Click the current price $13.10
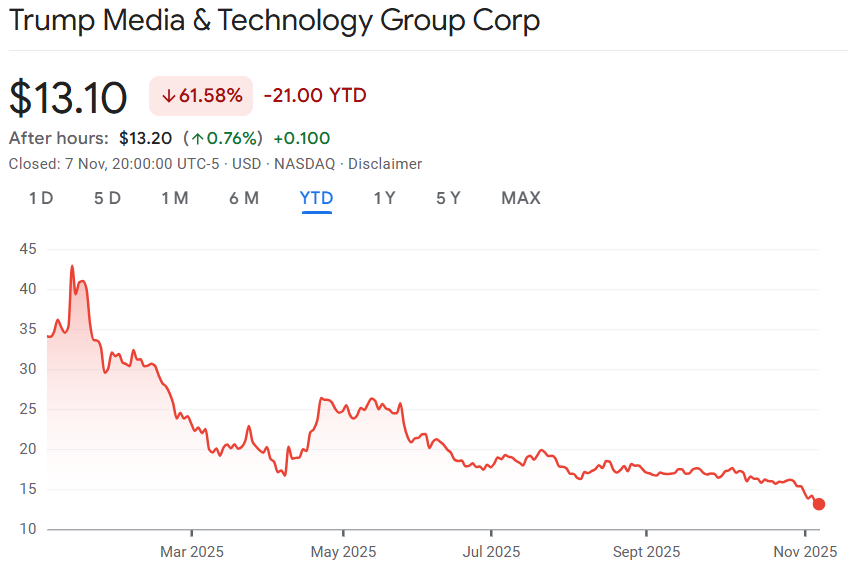 (66, 96)
